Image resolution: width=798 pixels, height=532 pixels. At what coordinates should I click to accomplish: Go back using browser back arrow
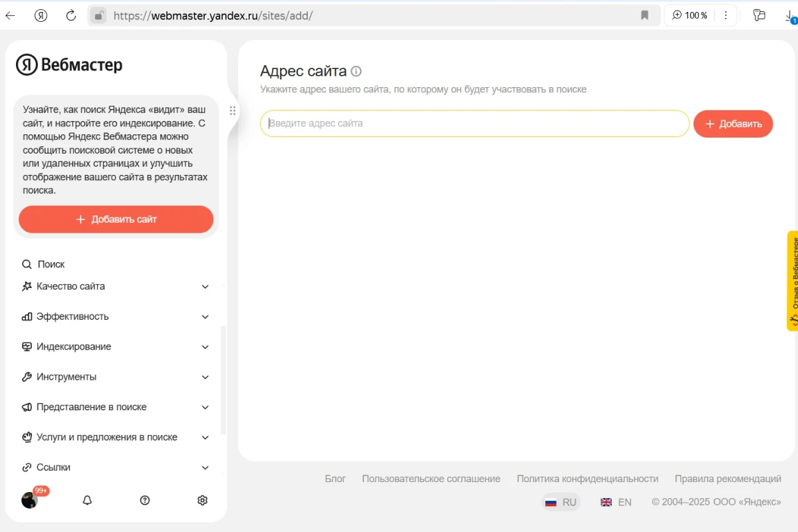point(10,15)
